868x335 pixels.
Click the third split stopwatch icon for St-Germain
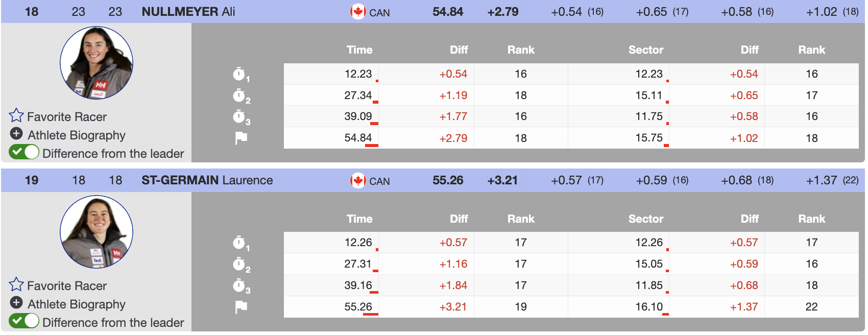pyautogui.click(x=239, y=285)
